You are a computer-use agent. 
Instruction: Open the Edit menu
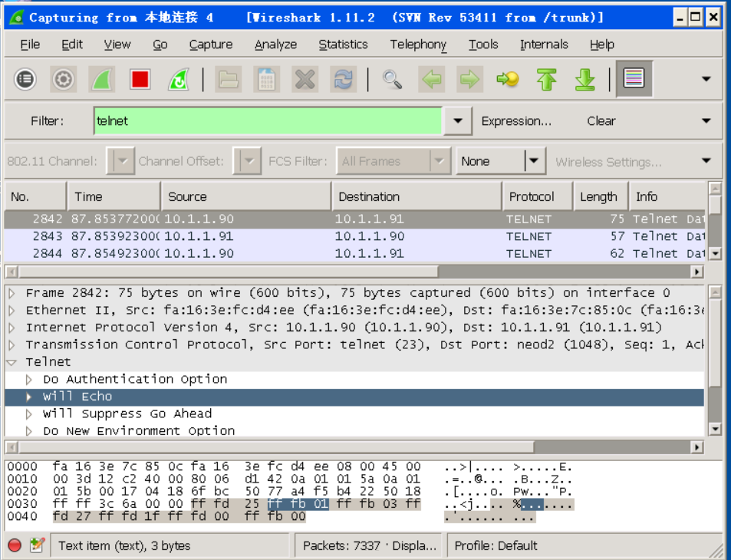72,44
